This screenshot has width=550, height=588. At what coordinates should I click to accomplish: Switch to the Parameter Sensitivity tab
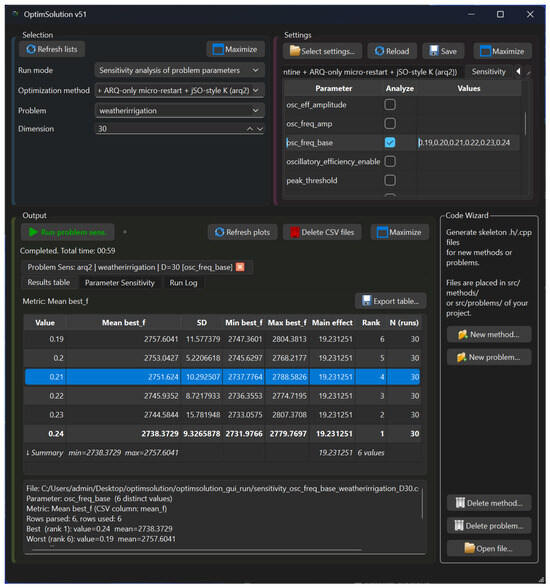click(120, 283)
